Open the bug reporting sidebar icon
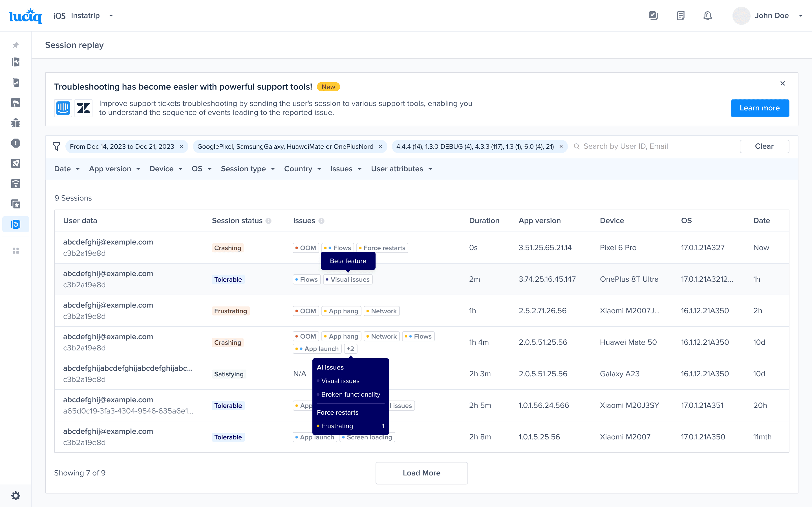Screen dimensions: 812x507 coord(16,123)
